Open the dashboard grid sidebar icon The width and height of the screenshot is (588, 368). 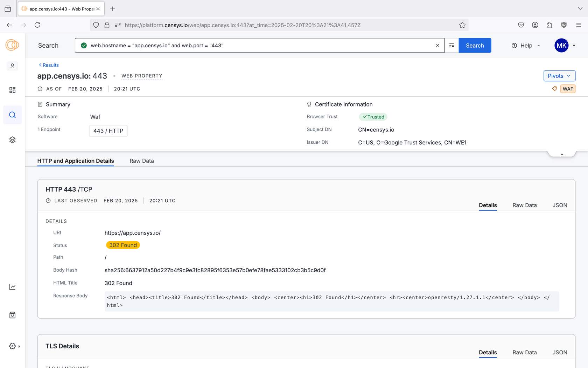click(x=12, y=90)
